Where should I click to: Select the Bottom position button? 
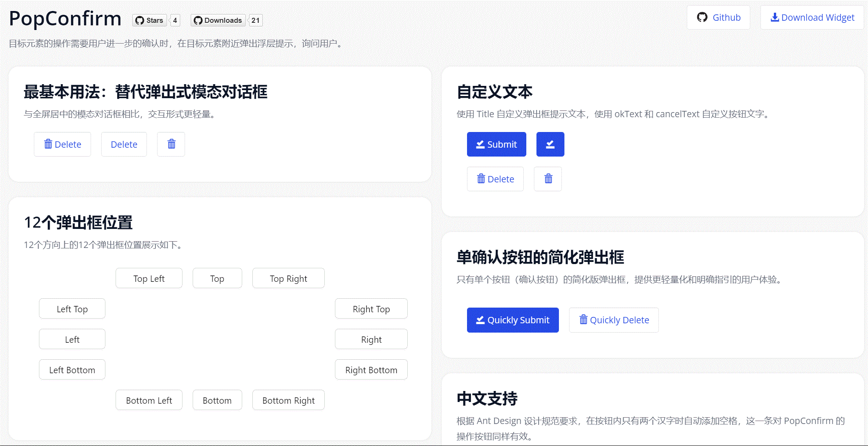(217, 400)
